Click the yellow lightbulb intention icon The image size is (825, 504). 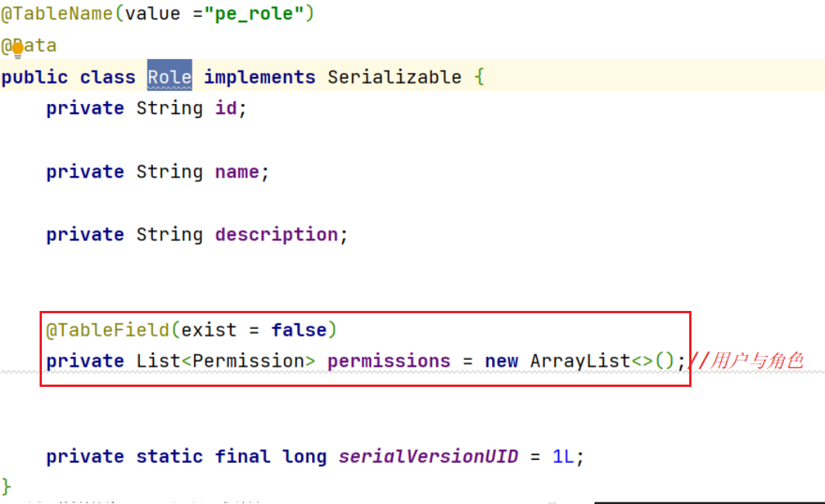tap(17, 50)
